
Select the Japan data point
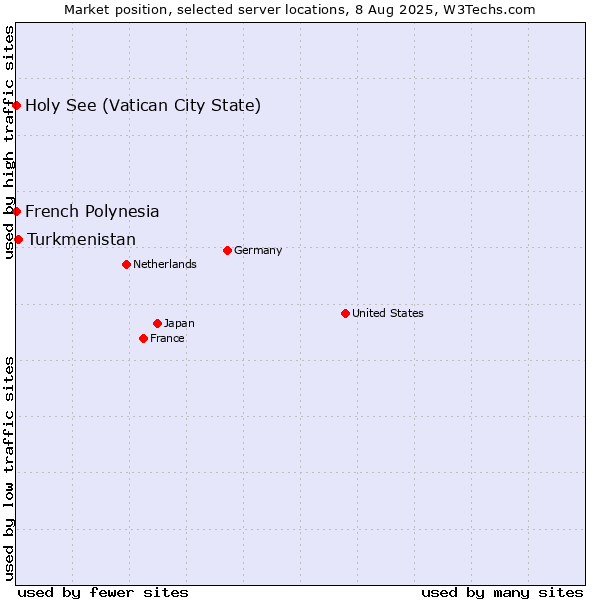157,324
